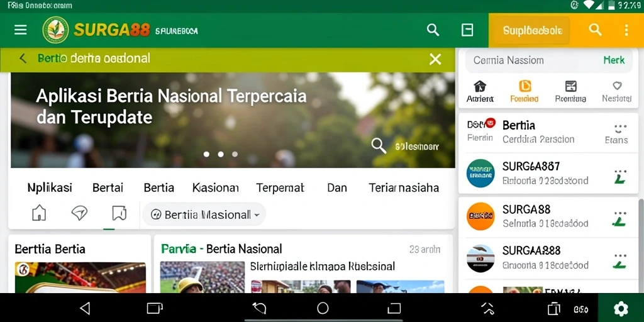Open the Bertia list row
The height and width of the screenshot is (322, 644).
click(x=548, y=133)
